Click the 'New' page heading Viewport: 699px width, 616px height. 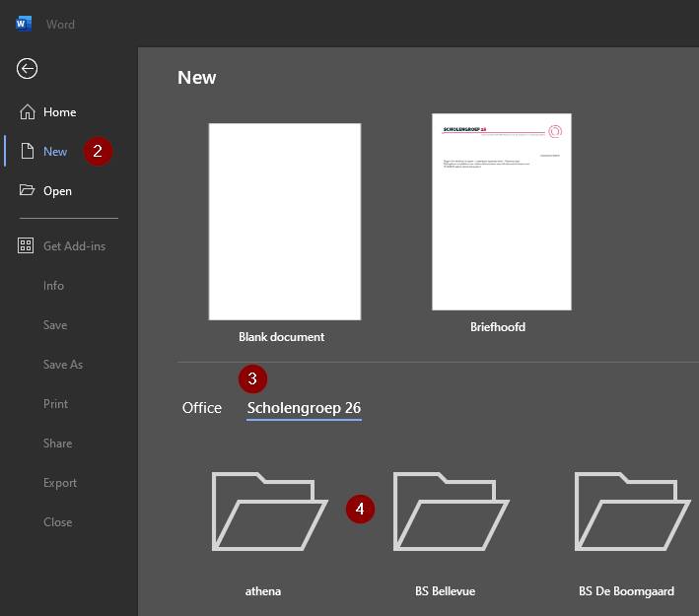[x=196, y=78]
